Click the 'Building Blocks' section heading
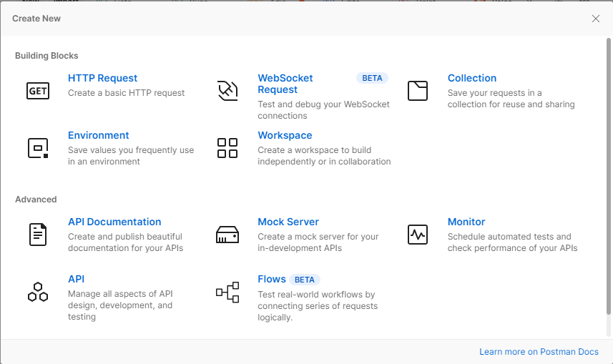The image size is (613, 364). [x=46, y=56]
